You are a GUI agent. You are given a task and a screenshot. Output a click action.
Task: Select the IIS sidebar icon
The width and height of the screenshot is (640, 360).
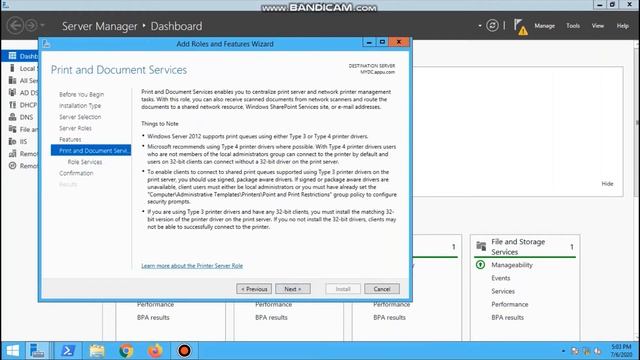[12, 141]
